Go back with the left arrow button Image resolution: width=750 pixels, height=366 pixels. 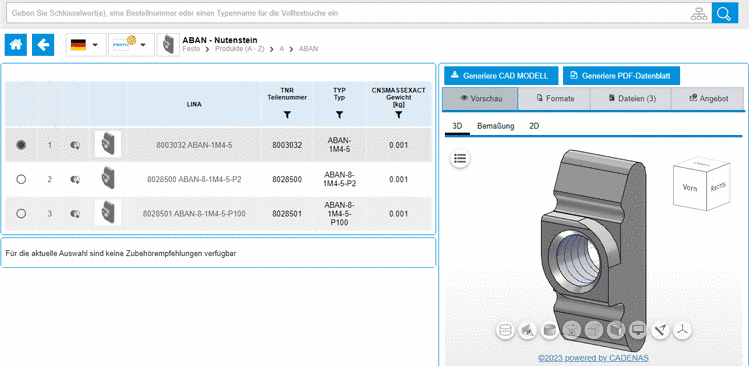pos(43,45)
